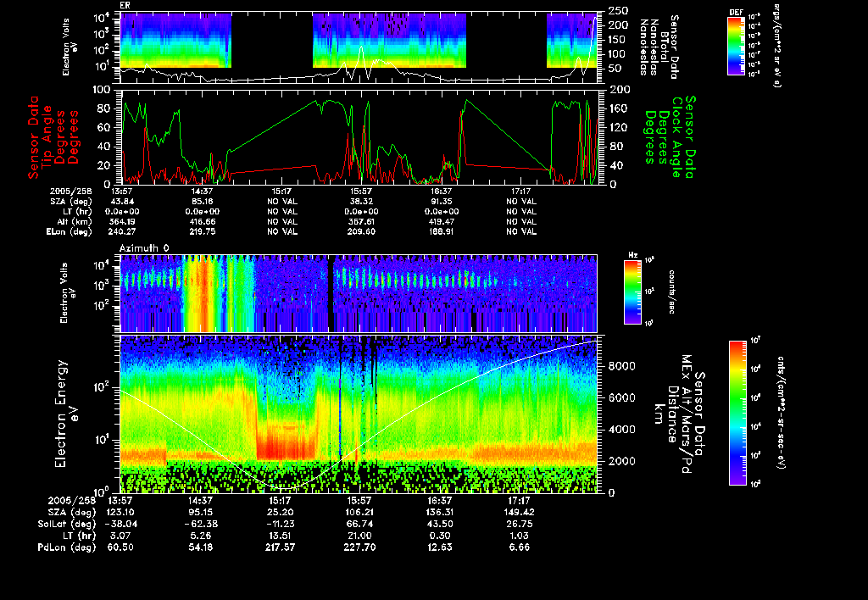Click the large color bar beside the electron energy plot

click(737, 413)
